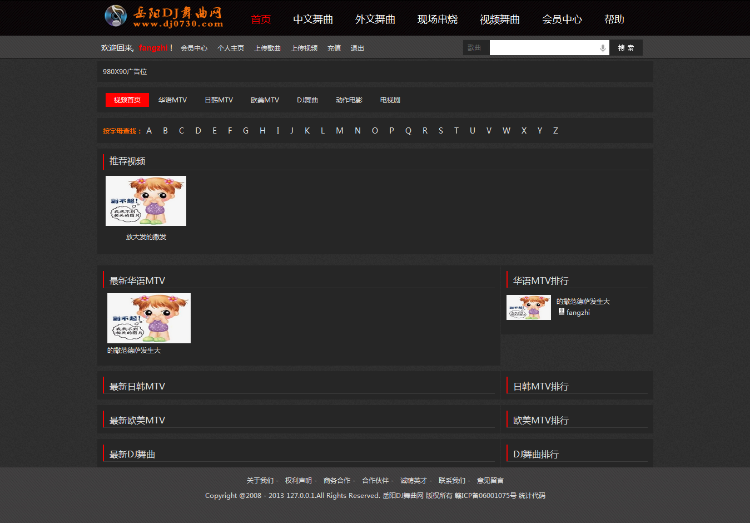The image size is (750, 523).
Task: Open 会员中心 link in welcome bar
Action: pyautogui.click(x=194, y=48)
